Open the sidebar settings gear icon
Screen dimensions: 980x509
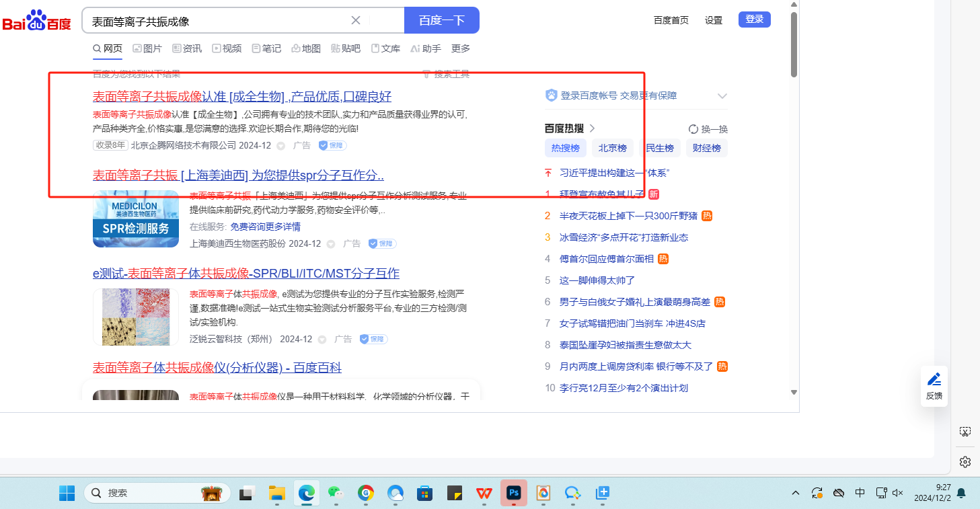point(965,461)
